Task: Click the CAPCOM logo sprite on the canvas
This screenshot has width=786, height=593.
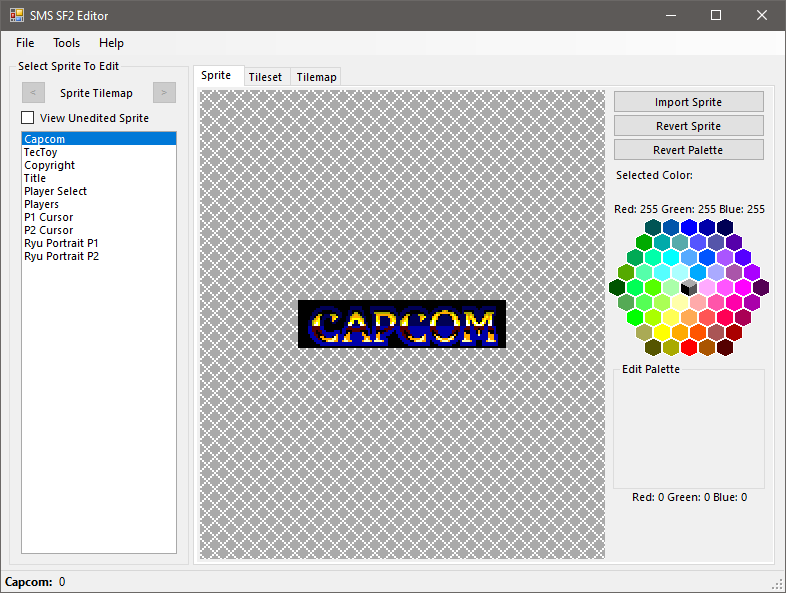Action: pos(402,324)
